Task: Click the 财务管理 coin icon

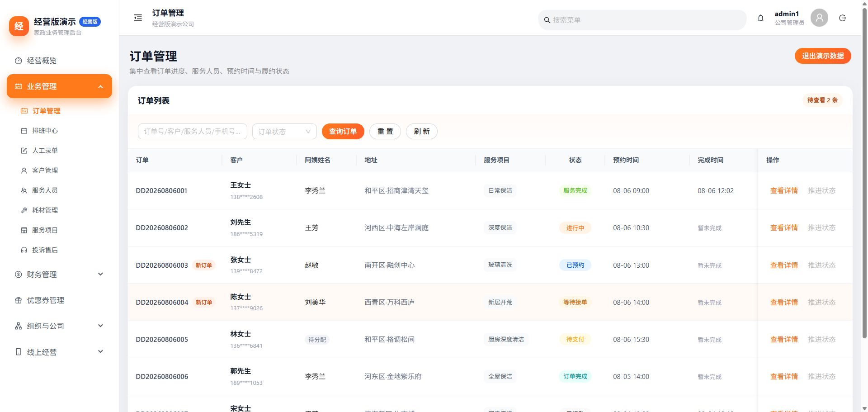Action: point(18,275)
